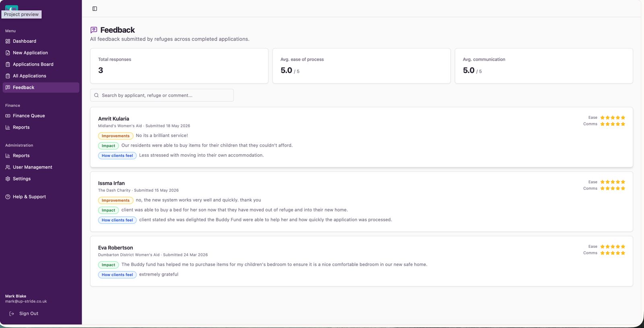Click How clients feel tag for Eva Robertson
This screenshot has width=644, height=328.
click(x=117, y=275)
